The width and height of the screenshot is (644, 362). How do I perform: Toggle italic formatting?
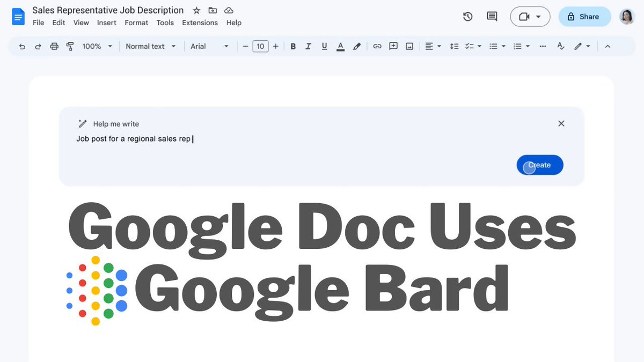[308, 47]
